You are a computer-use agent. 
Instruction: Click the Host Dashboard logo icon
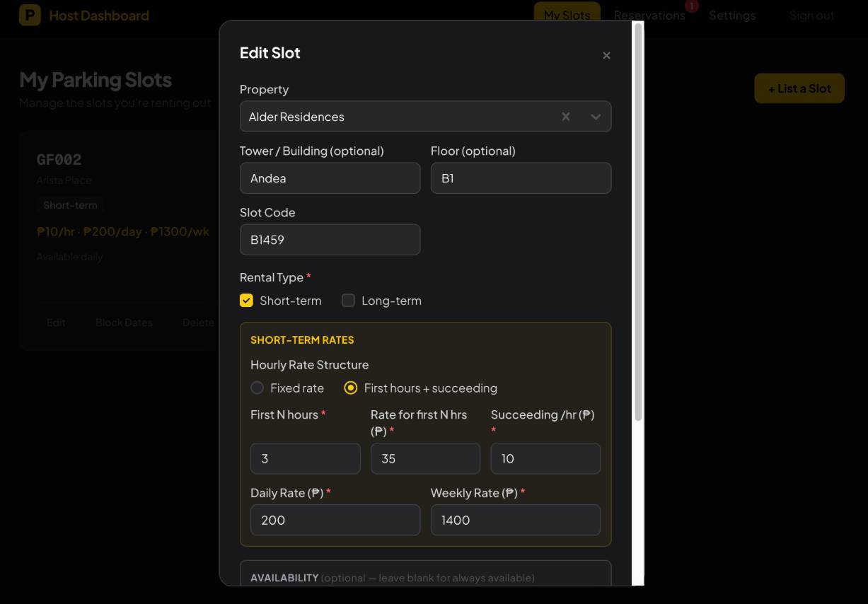coord(30,15)
